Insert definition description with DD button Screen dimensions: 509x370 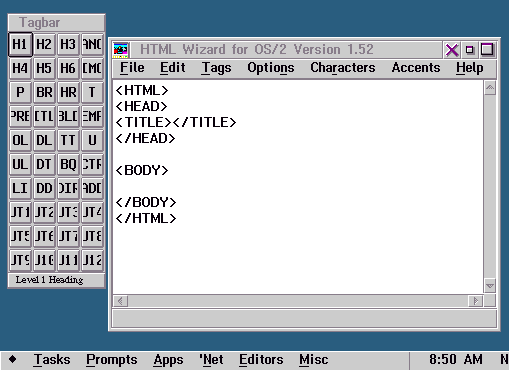44,188
